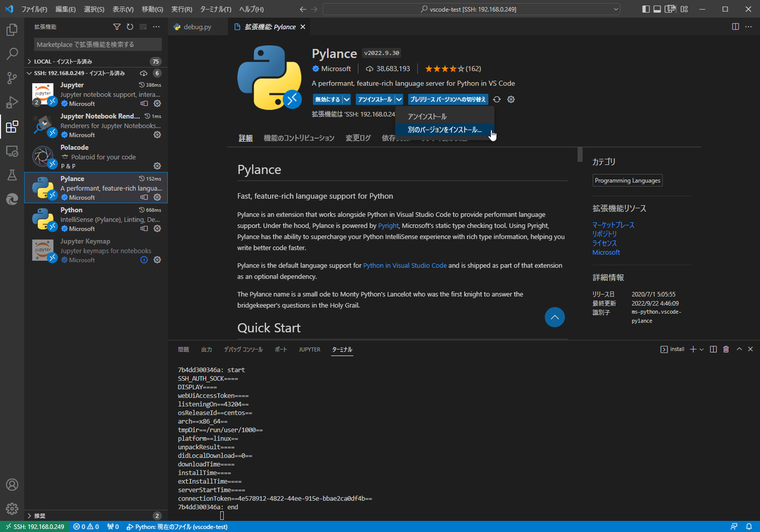Open the File menu
This screenshot has height=532, width=760.
34,9
